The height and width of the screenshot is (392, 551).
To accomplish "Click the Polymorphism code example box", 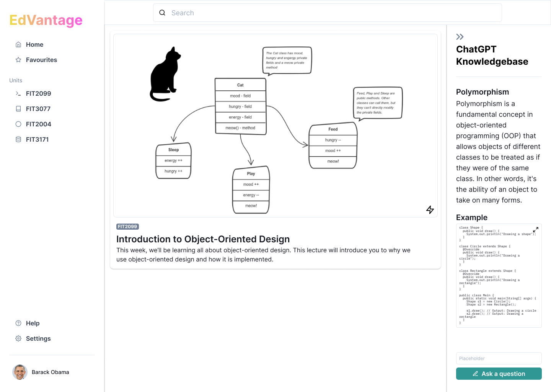I will tap(499, 276).
